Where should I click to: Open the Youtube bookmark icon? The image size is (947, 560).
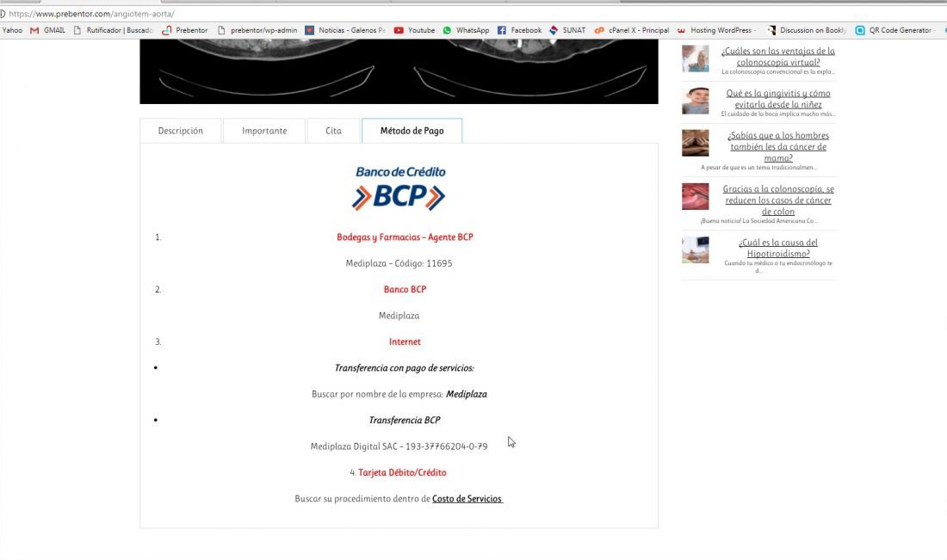click(x=399, y=30)
